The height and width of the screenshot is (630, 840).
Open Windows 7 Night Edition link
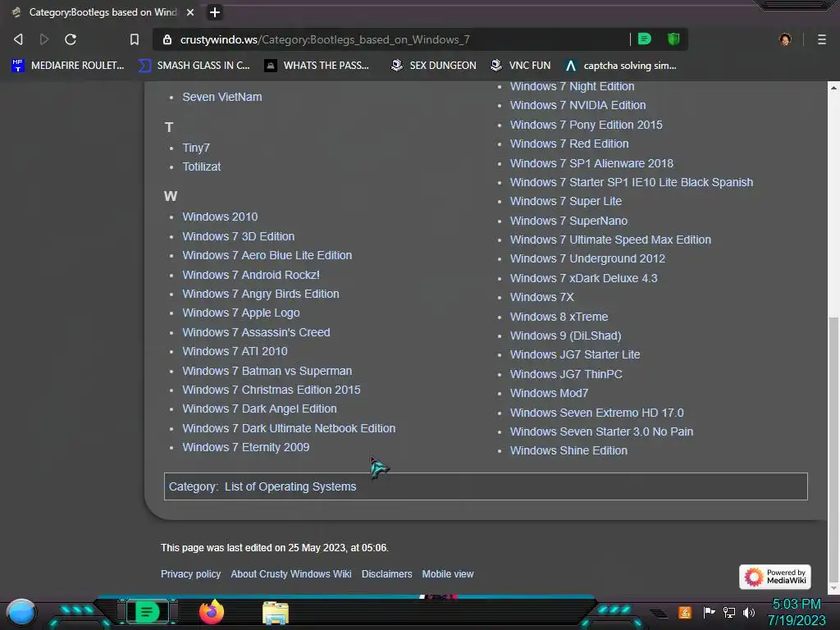point(572,86)
